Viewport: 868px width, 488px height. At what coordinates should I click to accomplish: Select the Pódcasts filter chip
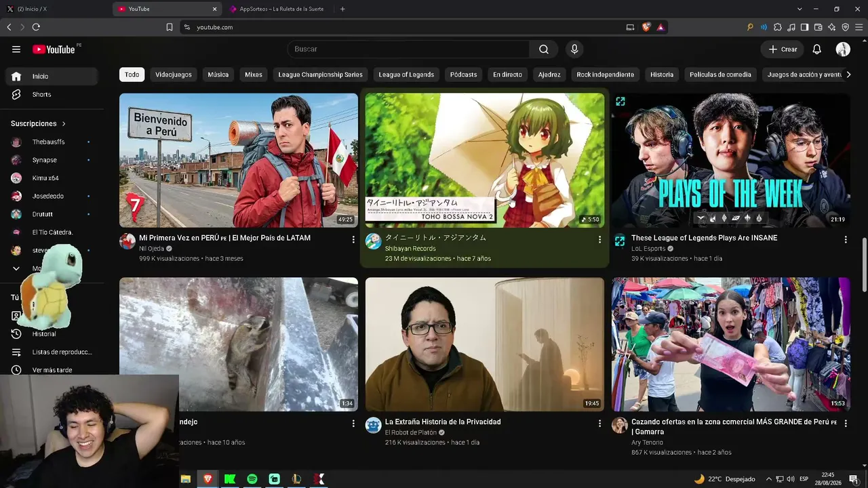pos(464,75)
